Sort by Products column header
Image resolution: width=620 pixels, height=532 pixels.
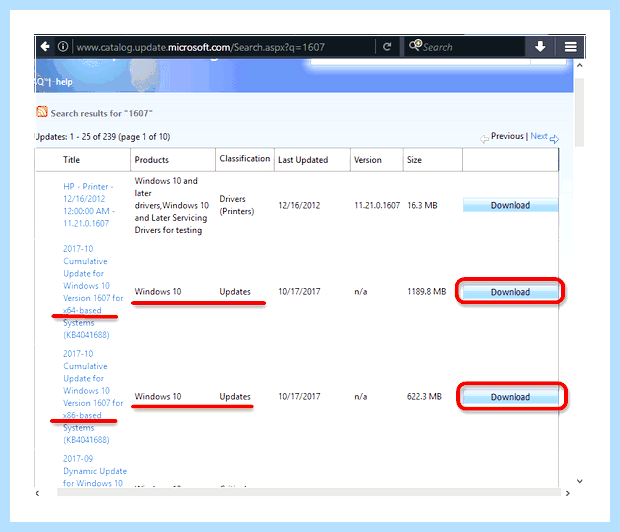pos(151,160)
